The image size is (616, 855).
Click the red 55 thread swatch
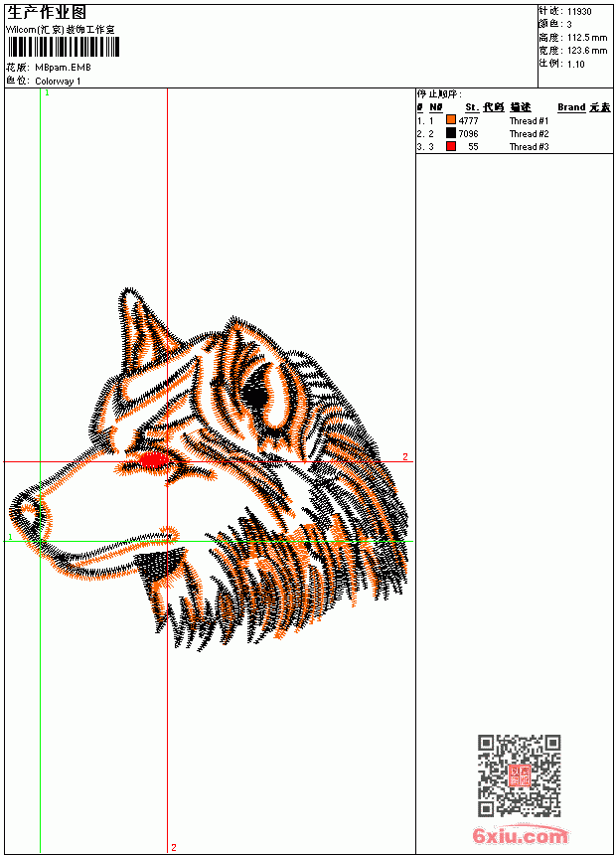(x=451, y=146)
